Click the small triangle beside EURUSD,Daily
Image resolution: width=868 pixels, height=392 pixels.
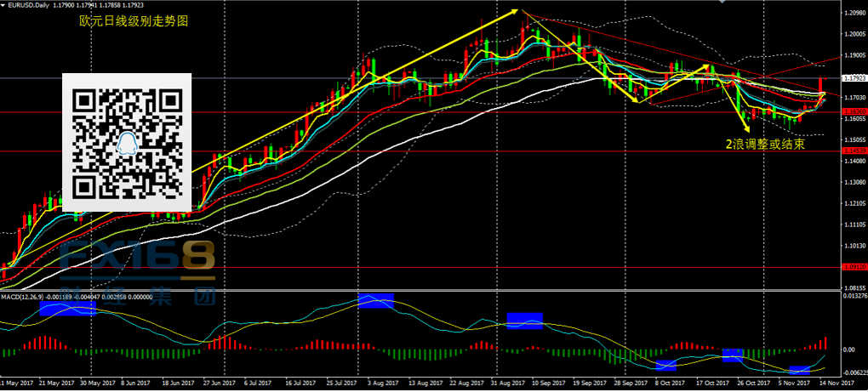pyautogui.click(x=4, y=5)
